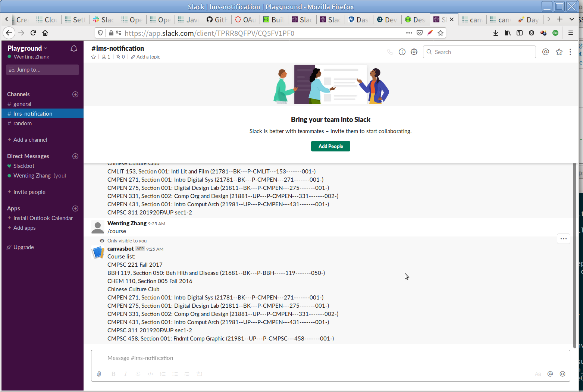583x392 pixels.
Task: Click the message pane scrollbar
Action: point(575,255)
